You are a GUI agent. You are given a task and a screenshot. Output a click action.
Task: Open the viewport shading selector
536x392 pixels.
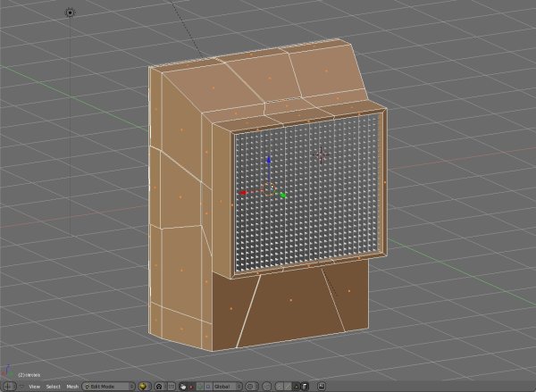coord(144,387)
